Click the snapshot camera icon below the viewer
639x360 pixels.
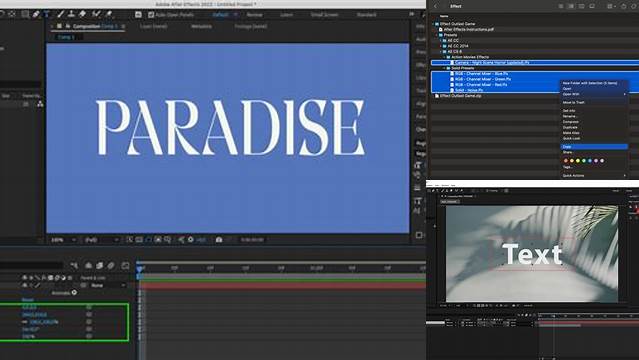point(219,240)
